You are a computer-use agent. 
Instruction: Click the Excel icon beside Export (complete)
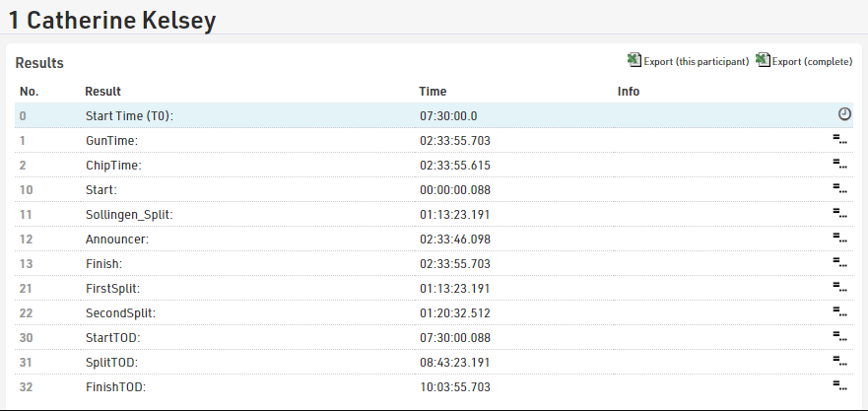pyautogui.click(x=763, y=61)
